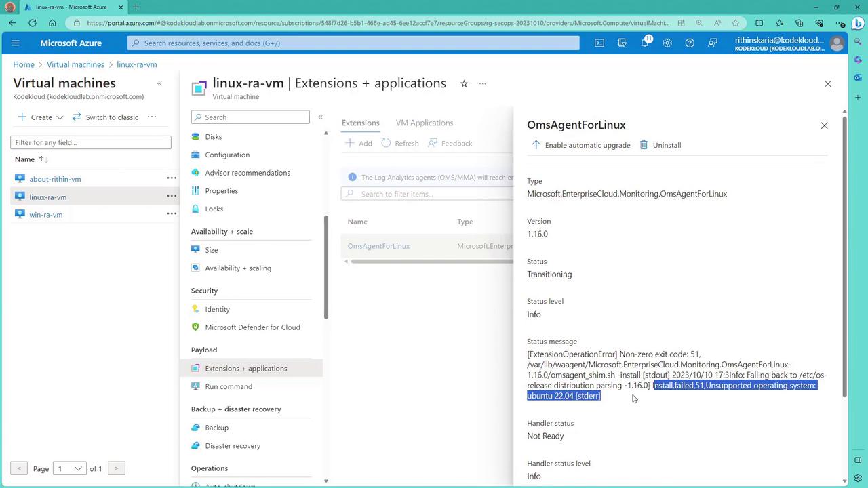Expand the Create dropdown
Viewport: 868px width, 488px height.
tap(41, 117)
